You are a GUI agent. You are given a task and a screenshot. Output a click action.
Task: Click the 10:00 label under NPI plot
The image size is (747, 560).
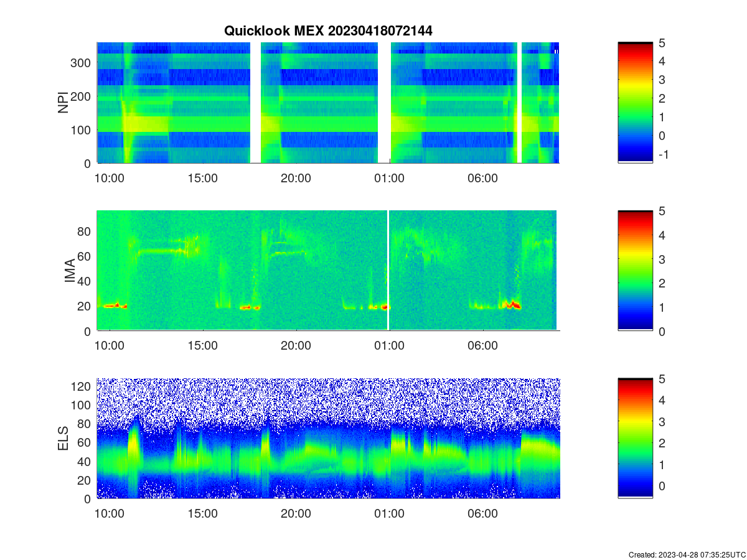(109, 178)
